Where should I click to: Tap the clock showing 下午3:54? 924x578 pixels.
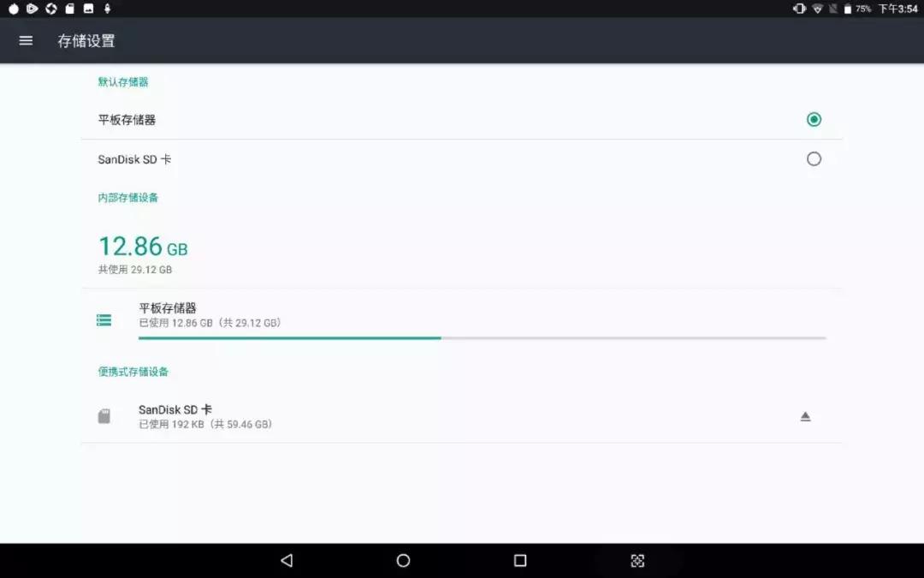[898, 9]
